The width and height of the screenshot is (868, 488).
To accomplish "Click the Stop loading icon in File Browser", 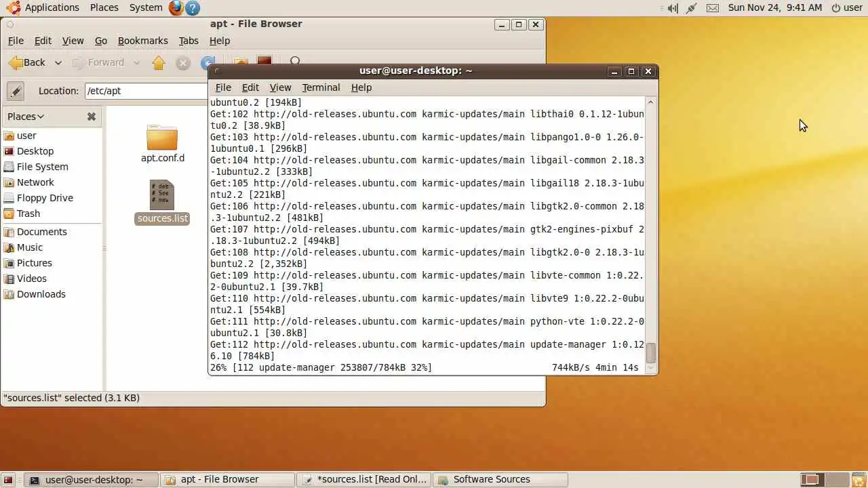I will click(x=182, y=63).
